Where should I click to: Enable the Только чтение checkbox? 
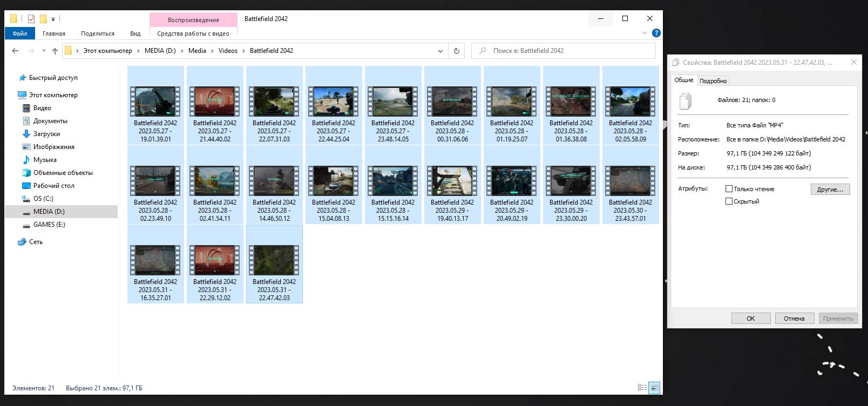729,189
